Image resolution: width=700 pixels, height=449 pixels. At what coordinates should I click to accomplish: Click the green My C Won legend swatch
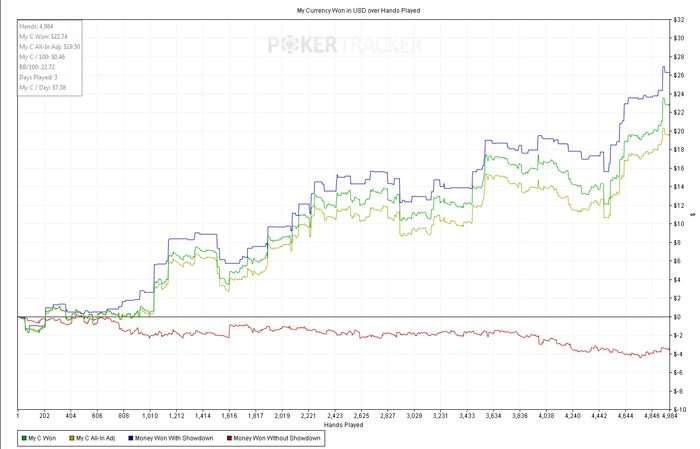click(x=24, y=438)
